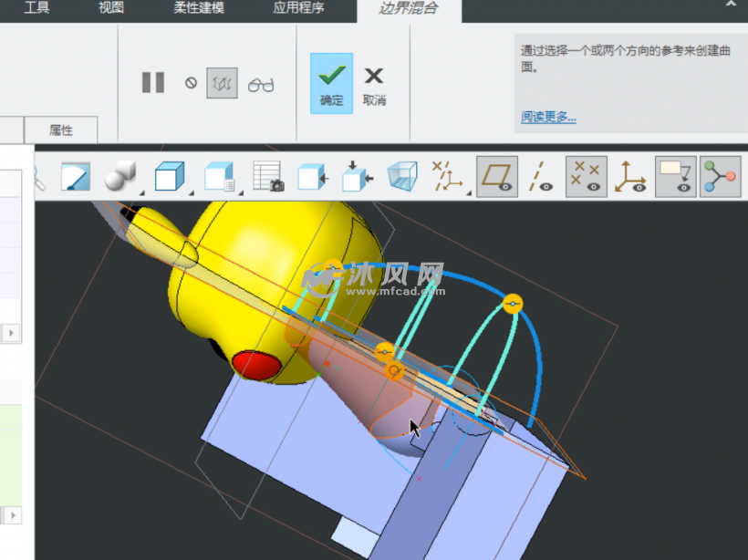Toggle the attached feature preview icon
The image size is (748, 560).
222,84
